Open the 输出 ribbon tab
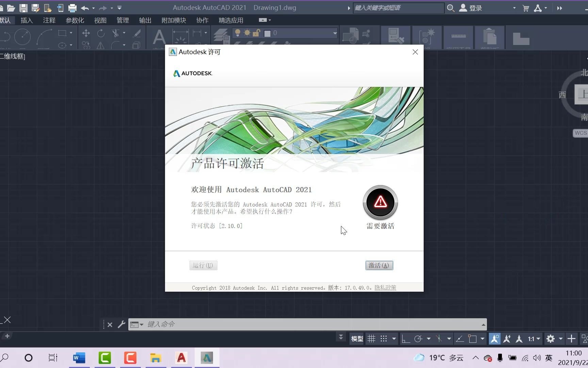588x368 pixels. [145, 20]
